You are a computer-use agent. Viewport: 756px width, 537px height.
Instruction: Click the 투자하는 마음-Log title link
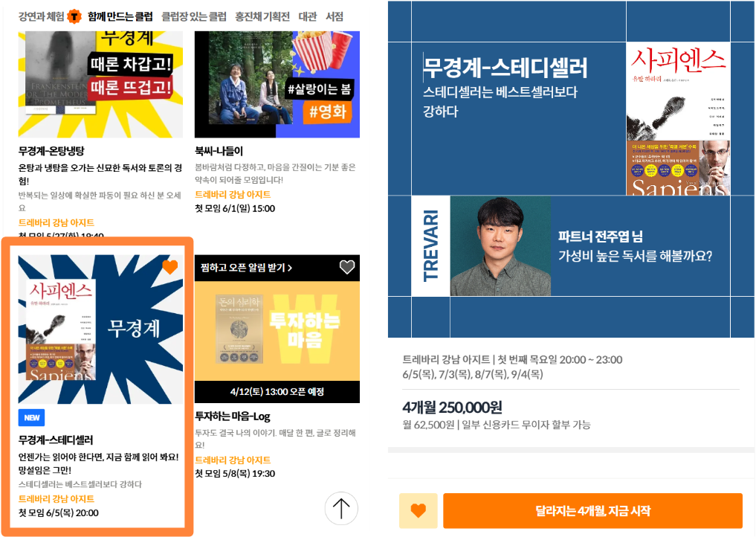[233, 417]
